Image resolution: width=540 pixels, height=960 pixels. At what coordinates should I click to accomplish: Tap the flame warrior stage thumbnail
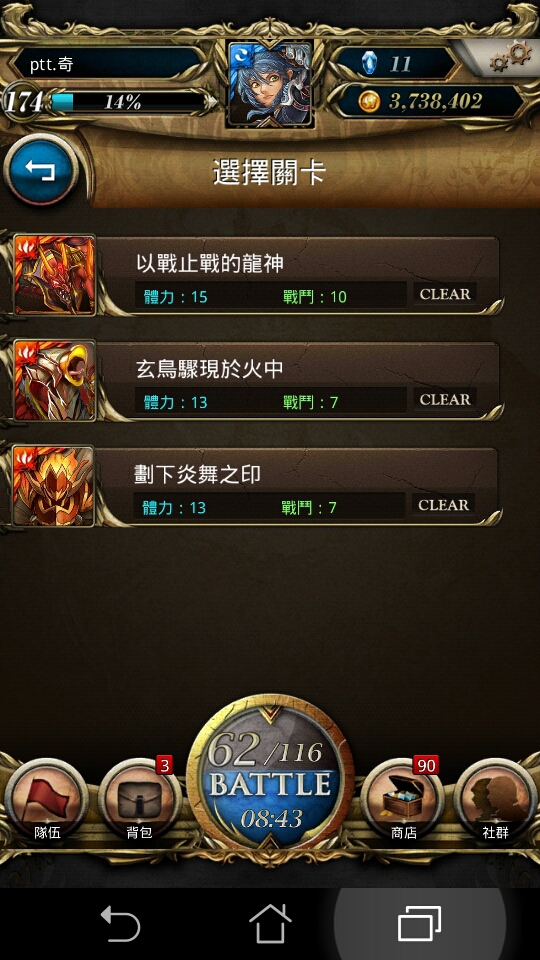53,486
